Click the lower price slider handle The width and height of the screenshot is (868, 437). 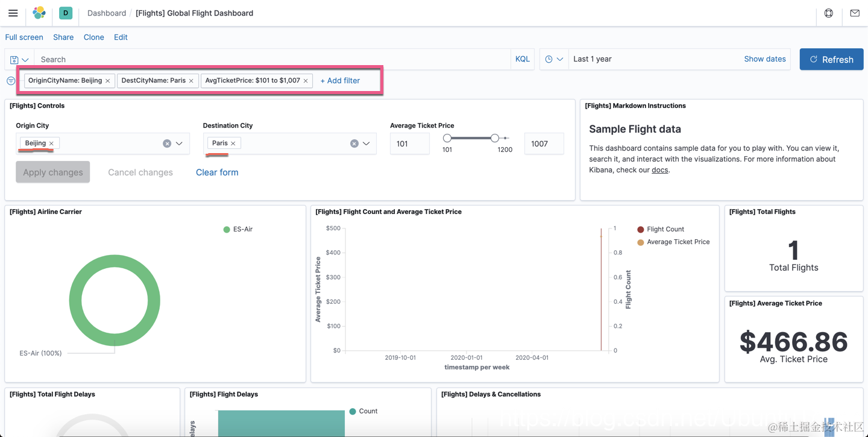point(447,138)
